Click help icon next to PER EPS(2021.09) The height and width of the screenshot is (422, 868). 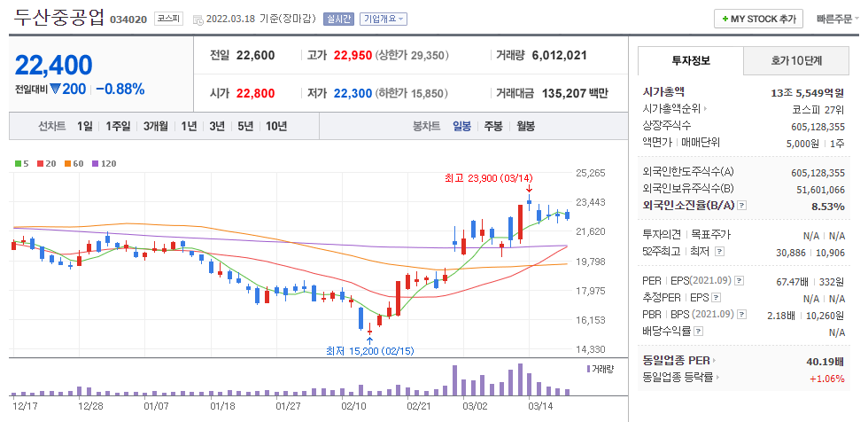click(x=739, y=281)
